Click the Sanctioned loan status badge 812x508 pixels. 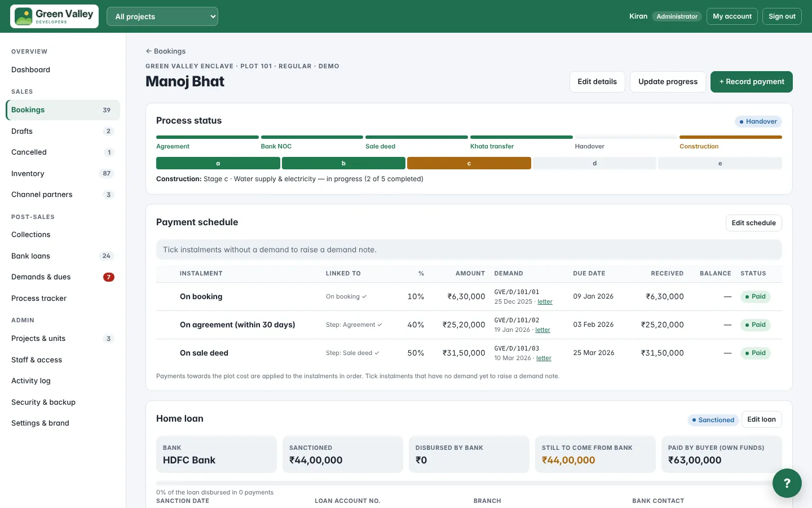click(x=713, y=420)
